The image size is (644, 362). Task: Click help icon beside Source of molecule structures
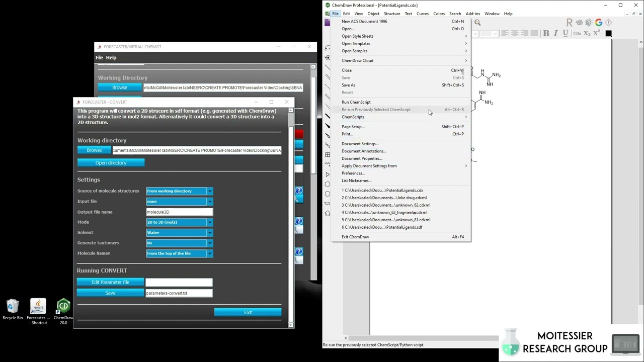299,191
